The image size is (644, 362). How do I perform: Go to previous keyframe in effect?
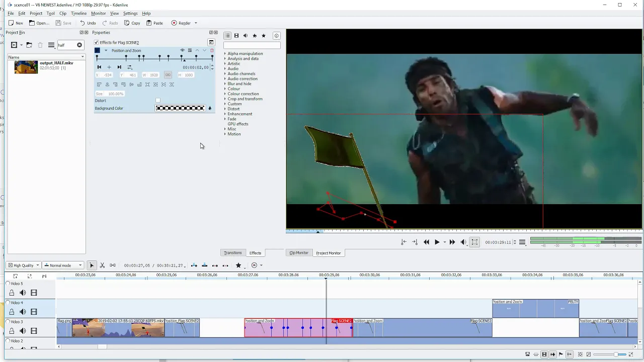coord(99,67)
